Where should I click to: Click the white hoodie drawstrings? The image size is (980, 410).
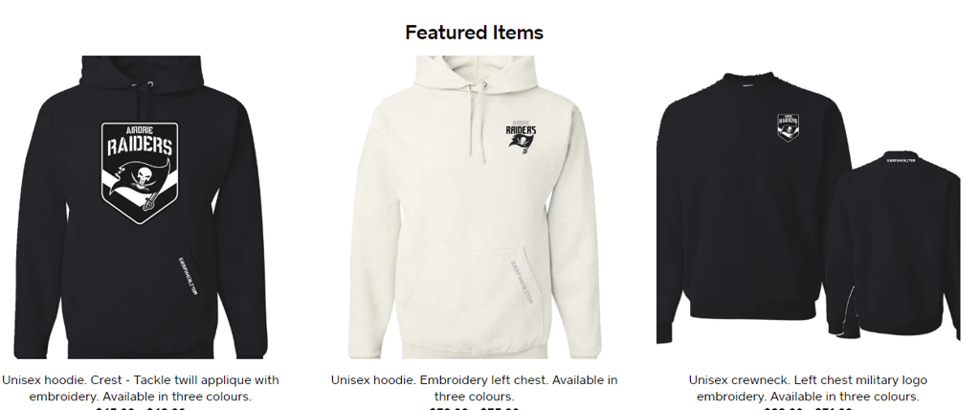[x=477, y=121]
